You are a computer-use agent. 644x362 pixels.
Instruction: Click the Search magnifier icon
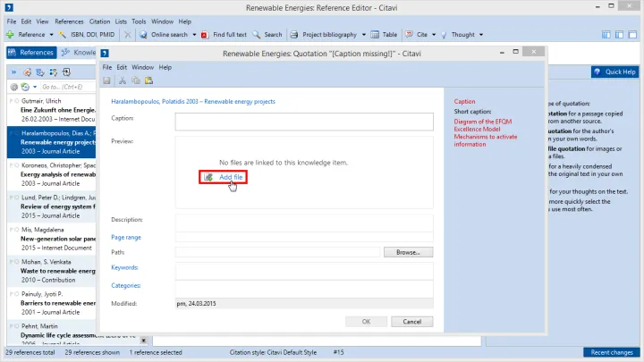pos(257,35)
